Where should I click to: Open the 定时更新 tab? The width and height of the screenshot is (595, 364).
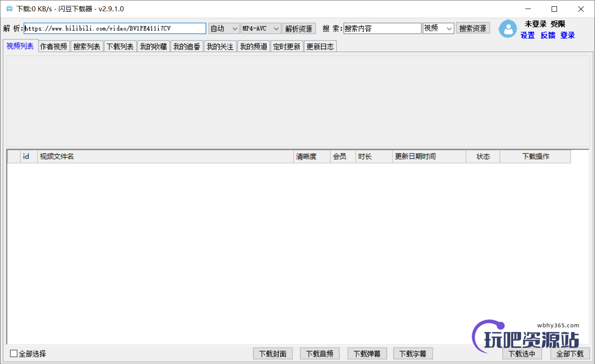point(287,47)
